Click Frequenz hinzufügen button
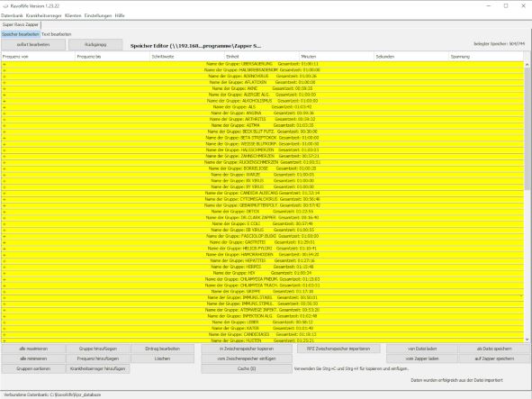This screenshot has height=399, width=532. [98, 358]
